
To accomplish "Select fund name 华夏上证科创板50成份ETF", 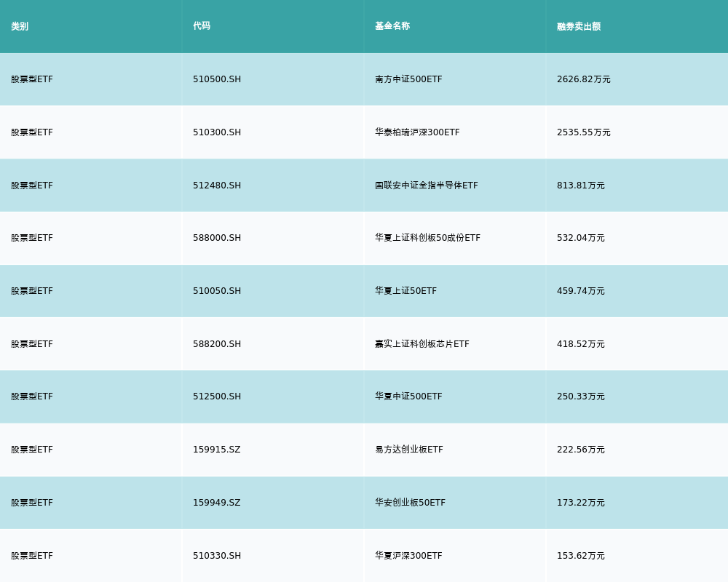I will click(427, 238).
